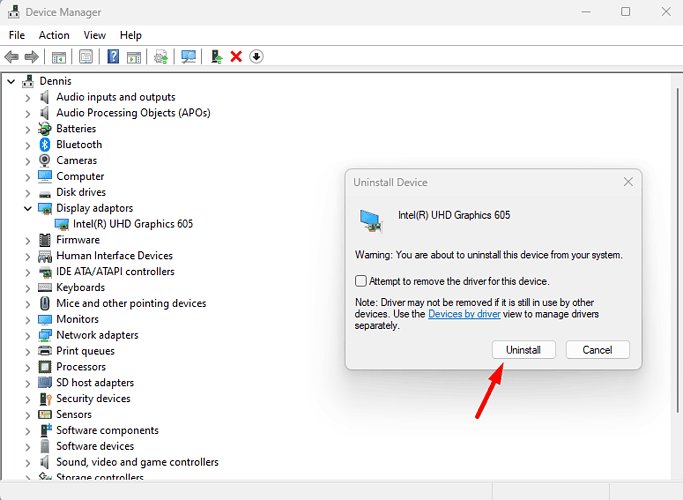Click the update driver toolbar icon
The height and width of the screenshot is (500, 683).
pos(160,57)
